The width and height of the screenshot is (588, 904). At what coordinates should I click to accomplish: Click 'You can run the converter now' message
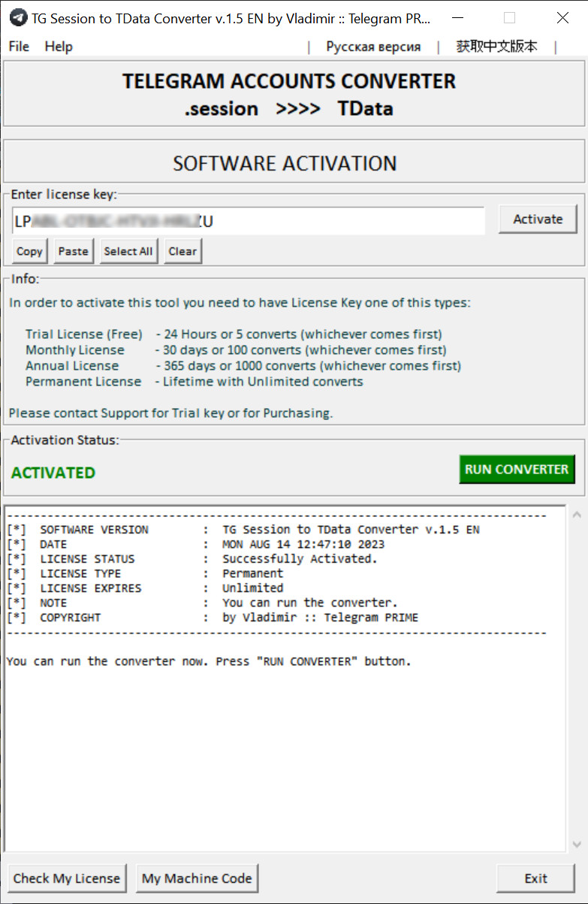pos(209,661)
